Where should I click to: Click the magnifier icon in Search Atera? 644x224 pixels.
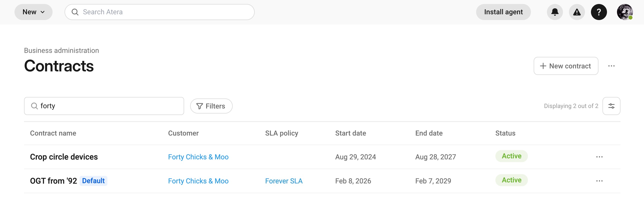tap(75, 12)
